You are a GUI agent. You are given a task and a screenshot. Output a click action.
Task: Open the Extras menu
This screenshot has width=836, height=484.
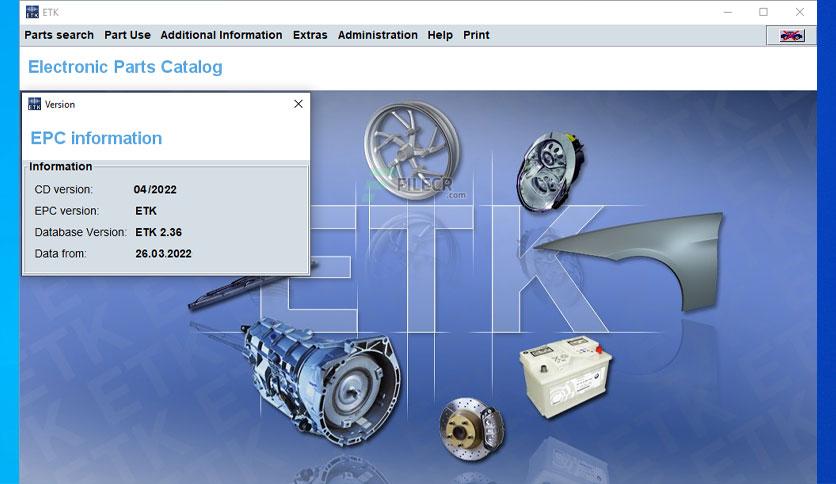[x=310, y=35]
